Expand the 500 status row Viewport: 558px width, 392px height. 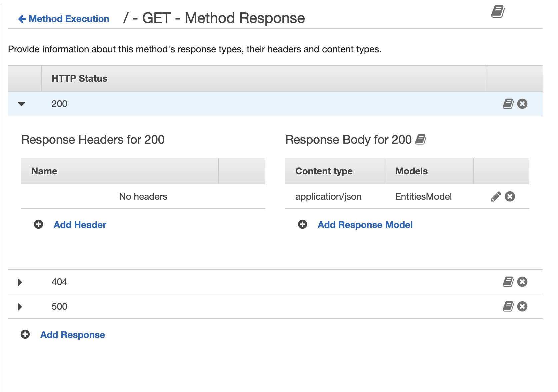pyautogui.click(x=20, y=306)
